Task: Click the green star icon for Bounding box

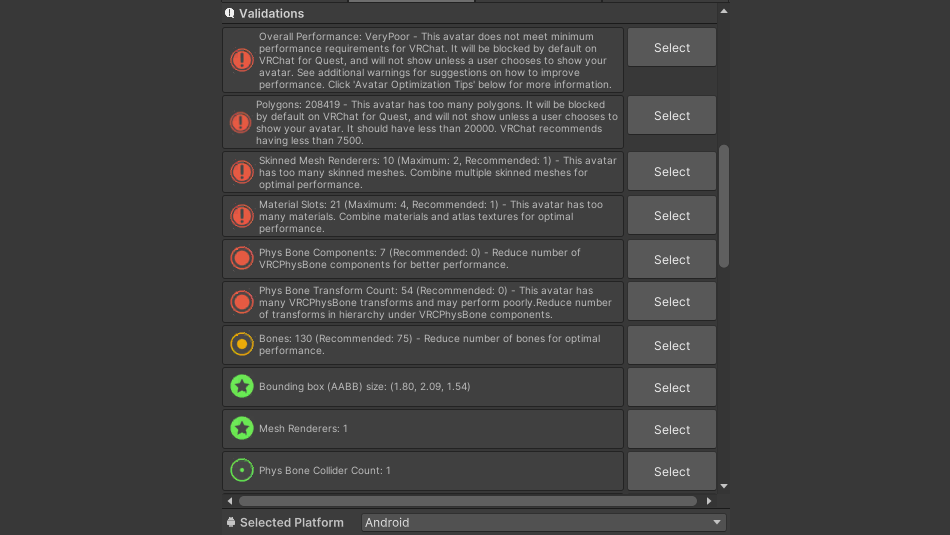Action: point(241,386)
